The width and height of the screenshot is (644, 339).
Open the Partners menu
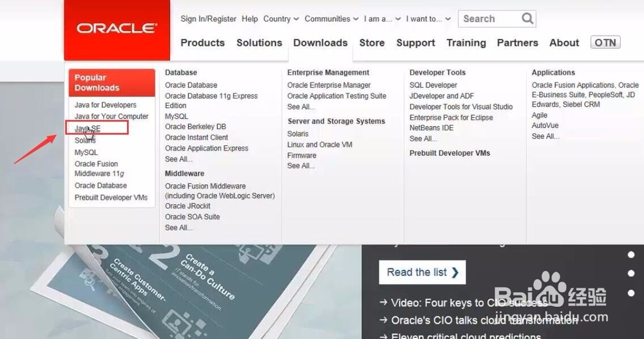[x=518, y=42]
